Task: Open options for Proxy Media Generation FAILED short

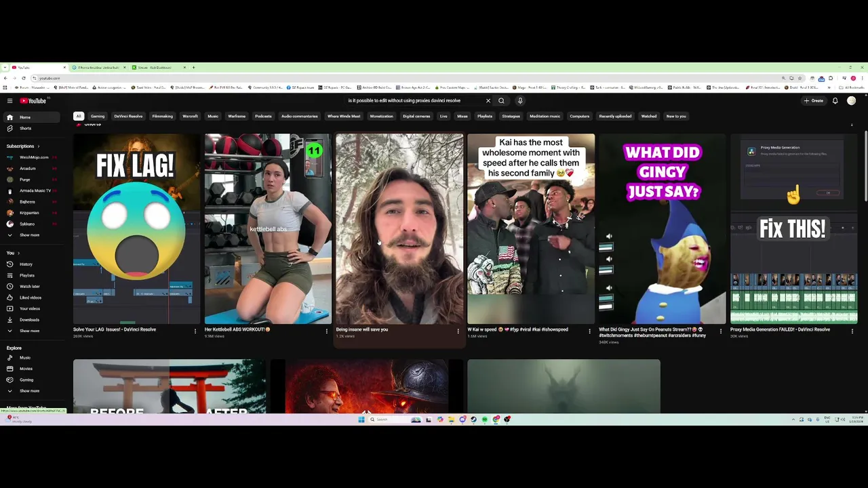Action: [852, 331]
